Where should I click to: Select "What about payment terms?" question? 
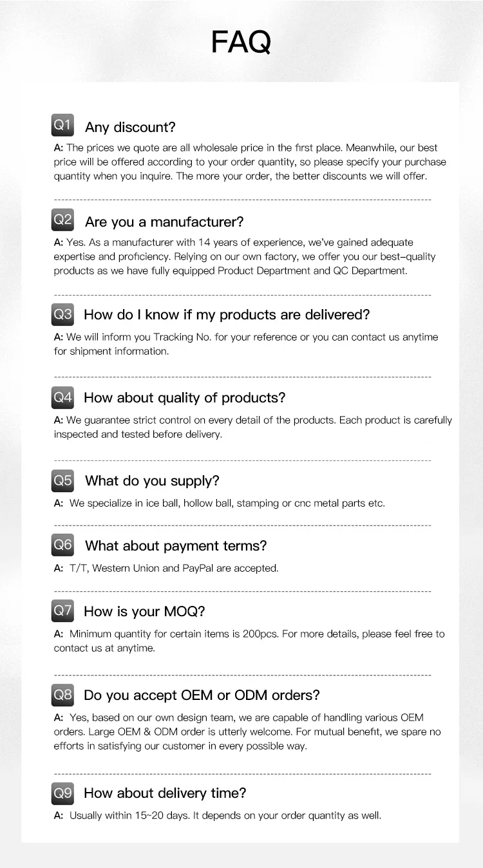click(175, 546)
